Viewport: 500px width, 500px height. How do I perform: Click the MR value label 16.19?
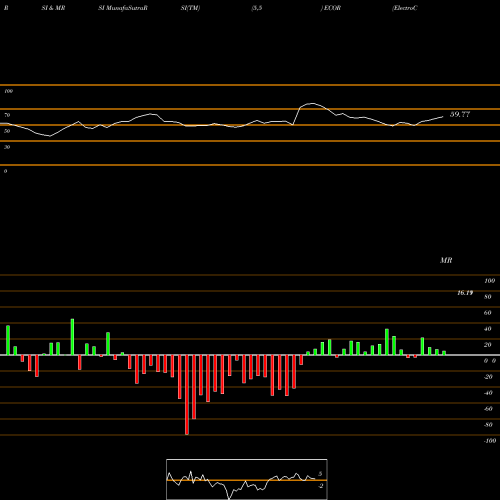click(465, 293)
